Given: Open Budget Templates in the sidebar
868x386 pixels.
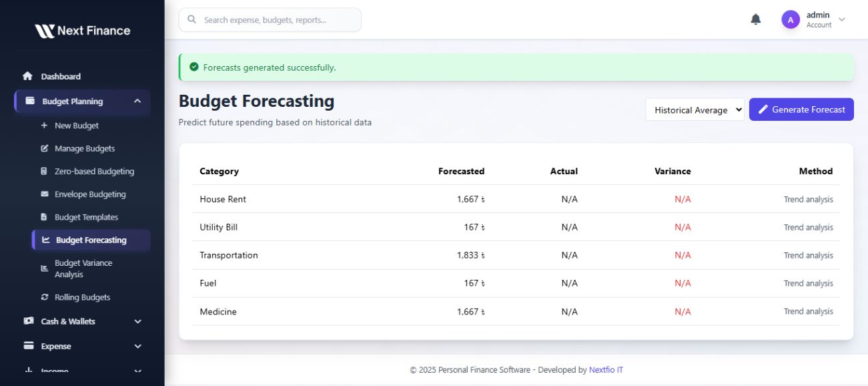Looking at the screenshot, I should coord(86,217).
